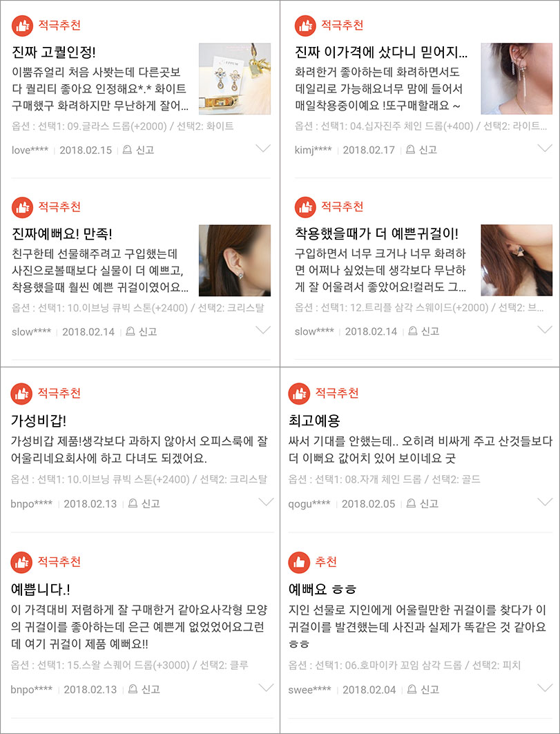This screenshot has height=734, width=560.
Task: Expand the swee**** review chevron
Action: tap(545, 688)
